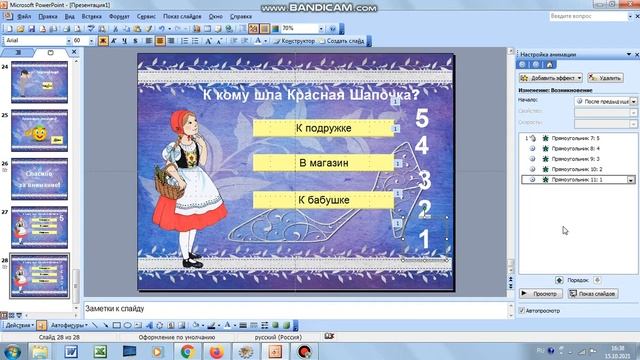The width and height of the screenshot is (640, 360).
Task: Click the Просмотр play button
Action: pos(540,293)
